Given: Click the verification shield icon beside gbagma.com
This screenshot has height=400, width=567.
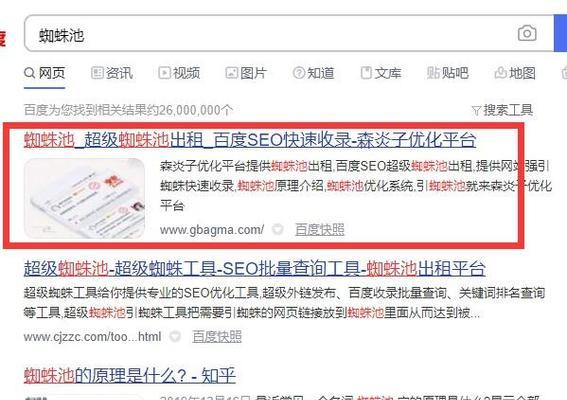Looking at the screenshot, I should coord(278,229).
